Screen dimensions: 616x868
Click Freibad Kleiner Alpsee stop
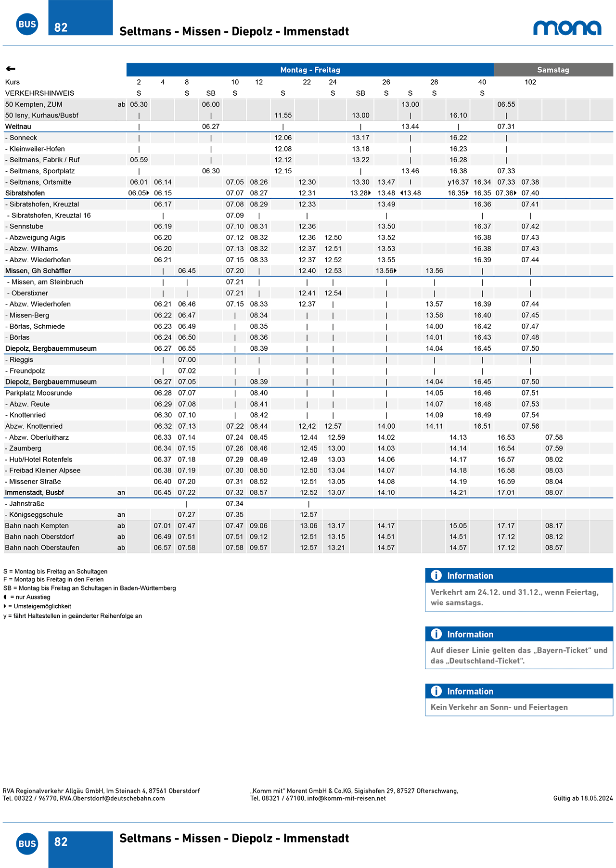click(43, 471)
